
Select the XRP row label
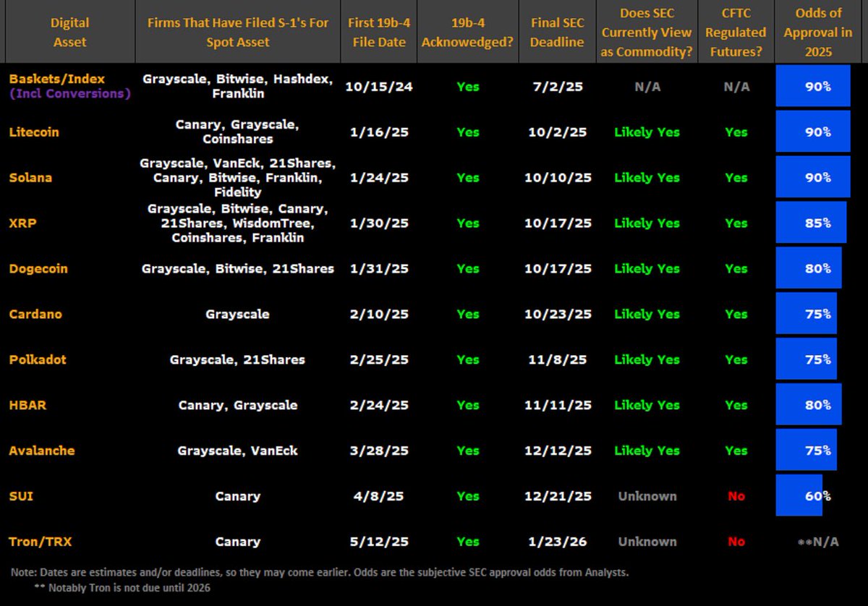coord(22,223)
